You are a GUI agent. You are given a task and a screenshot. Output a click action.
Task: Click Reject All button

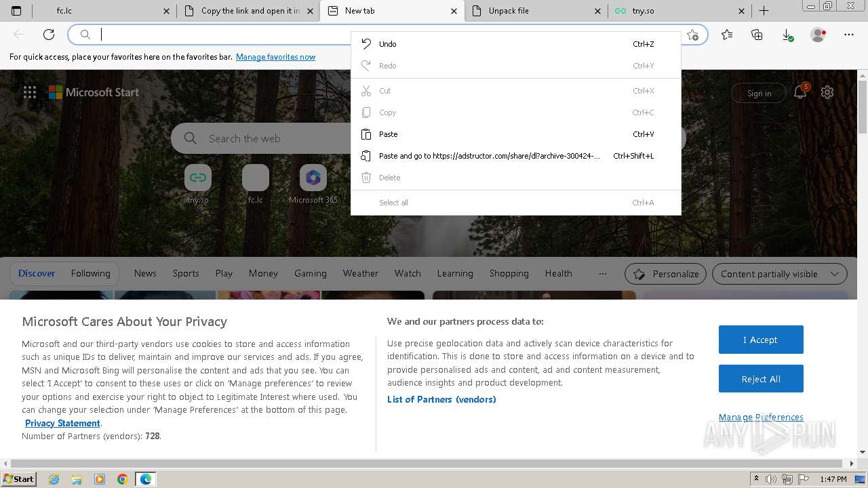[x=761, y=379]
